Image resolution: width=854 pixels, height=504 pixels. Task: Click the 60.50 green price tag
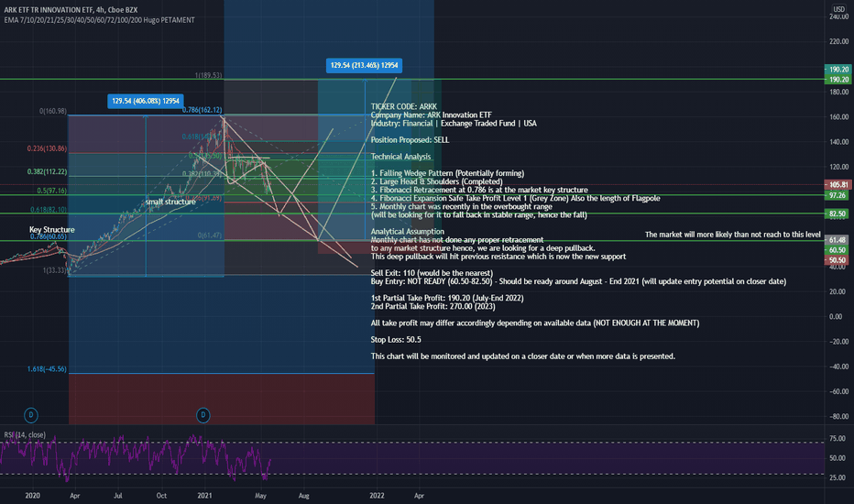pos(838,250)
